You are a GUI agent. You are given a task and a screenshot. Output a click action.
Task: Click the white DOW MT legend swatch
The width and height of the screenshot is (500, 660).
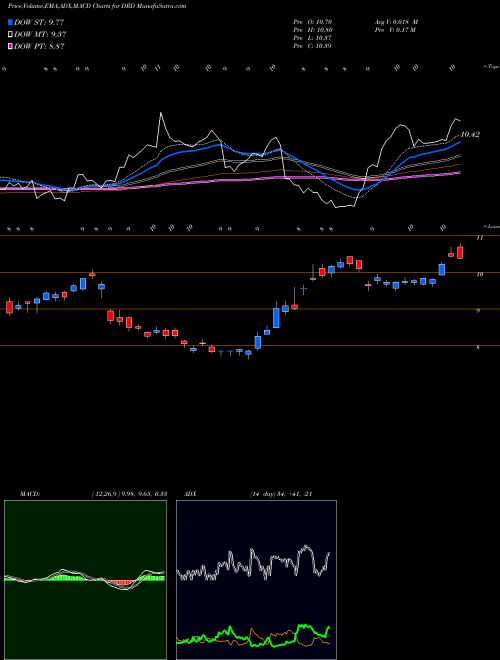(x=10, y=35)
